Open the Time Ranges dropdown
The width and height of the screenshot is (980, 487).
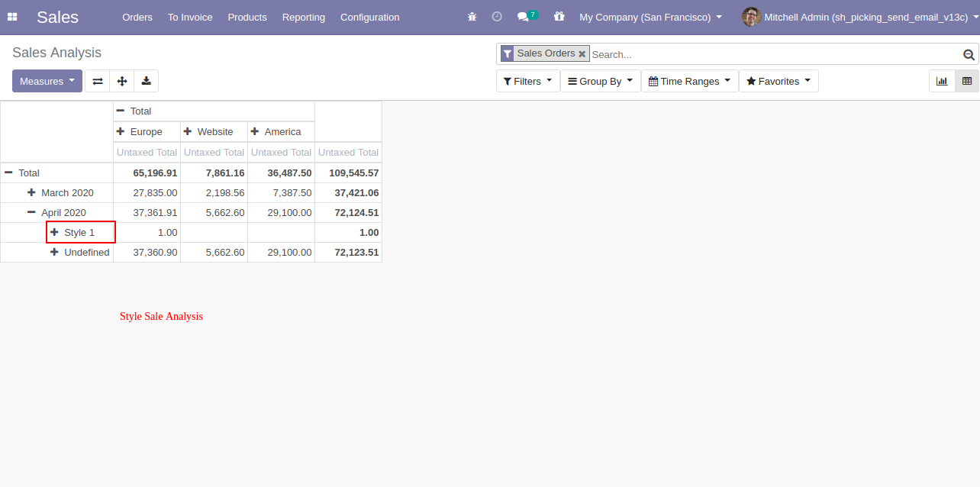[690, 81]
